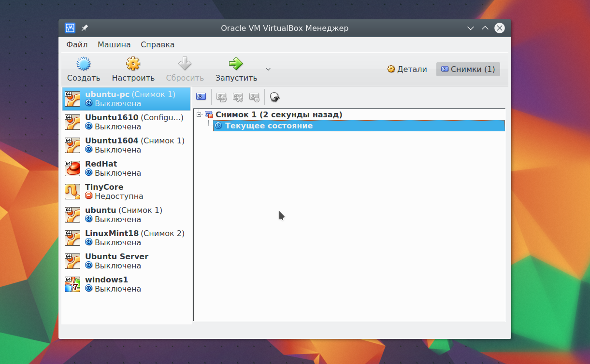Click the Delete Snapshot toolbar icon
Screen dimensions: 590x364
point(237,97)
